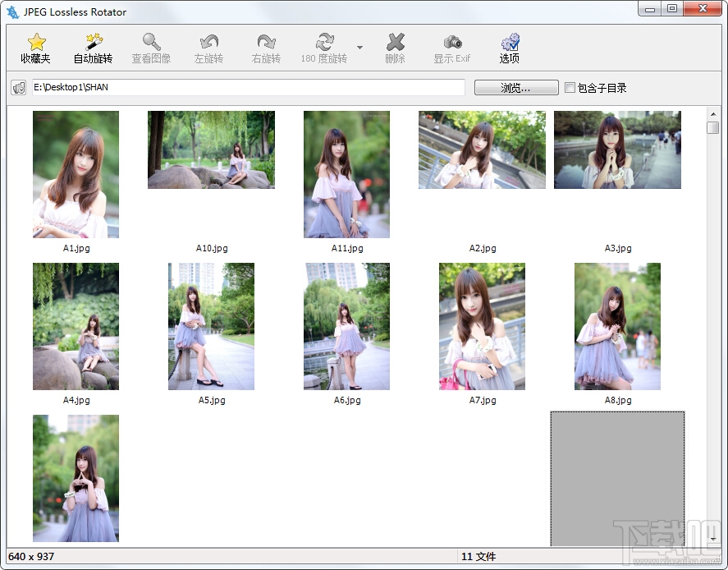Click the Show Exif (显示 Exif) camera icon
The width and height of the screenshot is (728, 570).
(453, 42)
